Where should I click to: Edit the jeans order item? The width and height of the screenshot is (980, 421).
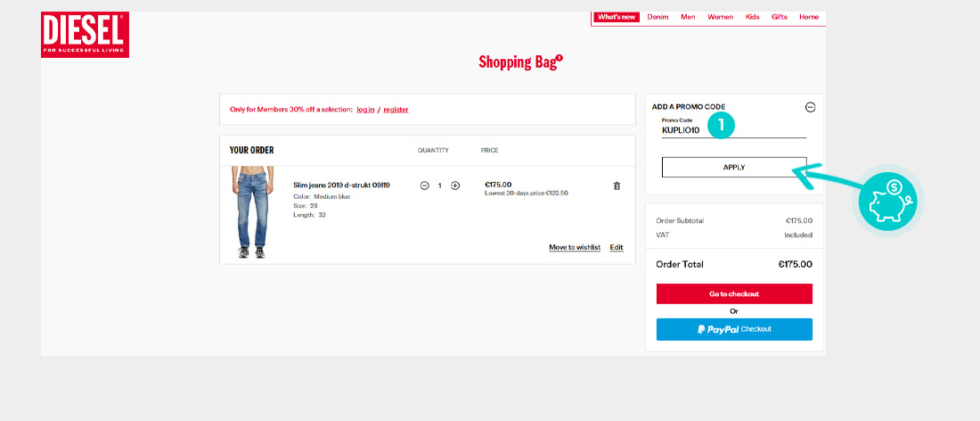tap(617, 247)
